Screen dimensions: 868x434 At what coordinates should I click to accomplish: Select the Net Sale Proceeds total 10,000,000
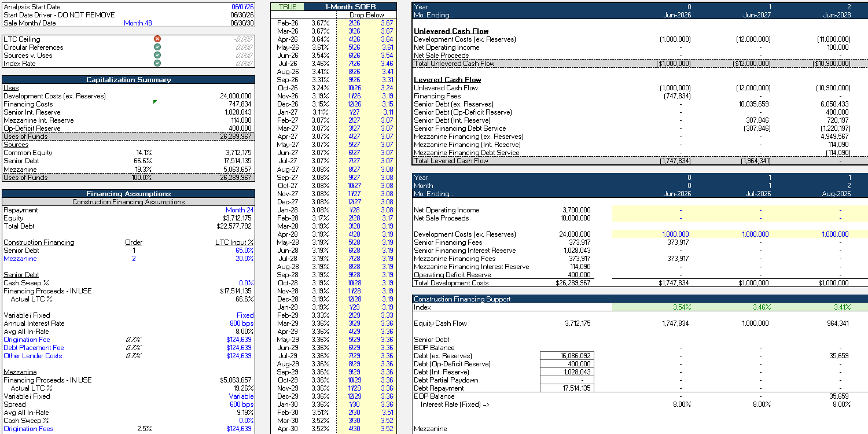pos(575,218)
